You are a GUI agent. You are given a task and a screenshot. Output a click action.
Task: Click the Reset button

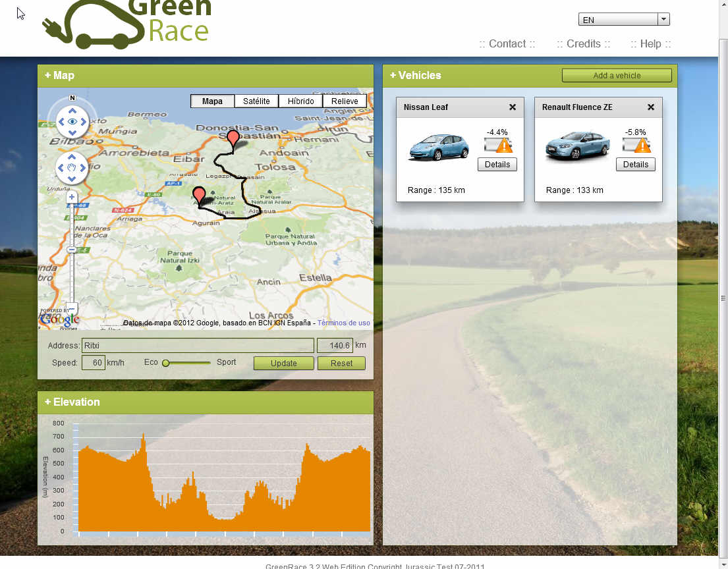[341, 364]
